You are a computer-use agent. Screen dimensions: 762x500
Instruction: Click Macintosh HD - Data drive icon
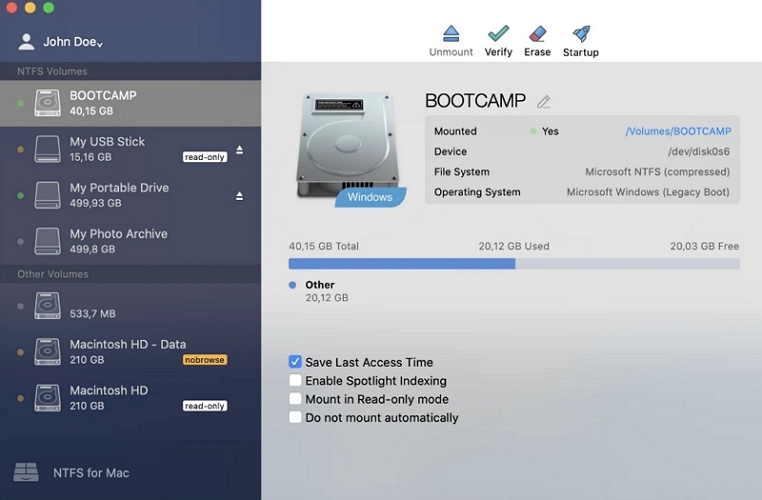(x=48, y=352)
